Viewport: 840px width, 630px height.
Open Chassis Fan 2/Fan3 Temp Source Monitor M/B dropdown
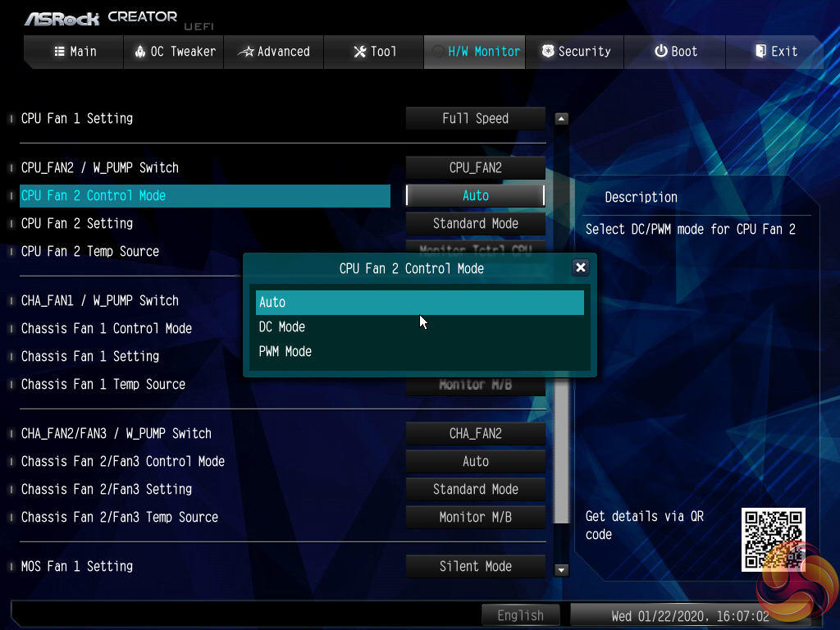[x=475, y=517]
